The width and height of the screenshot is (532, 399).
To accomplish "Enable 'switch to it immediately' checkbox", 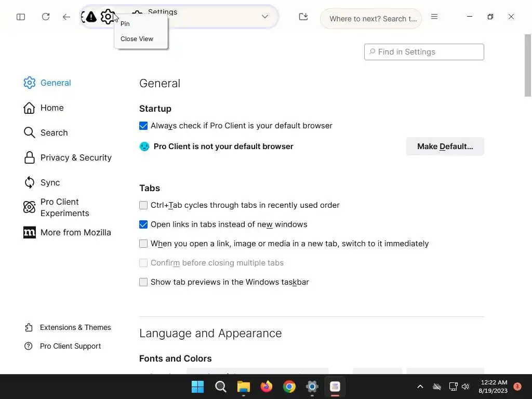I will click(143, 244).
